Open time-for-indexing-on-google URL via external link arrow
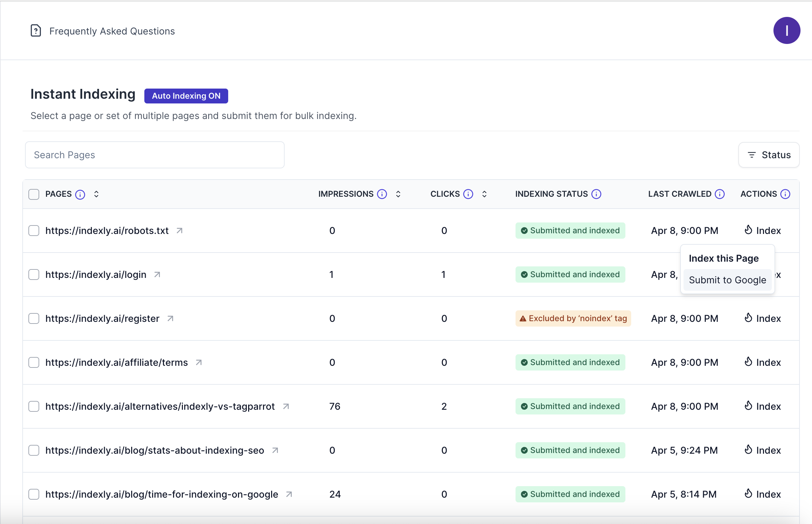Screen dimensions: 812x524 (289, 494)
